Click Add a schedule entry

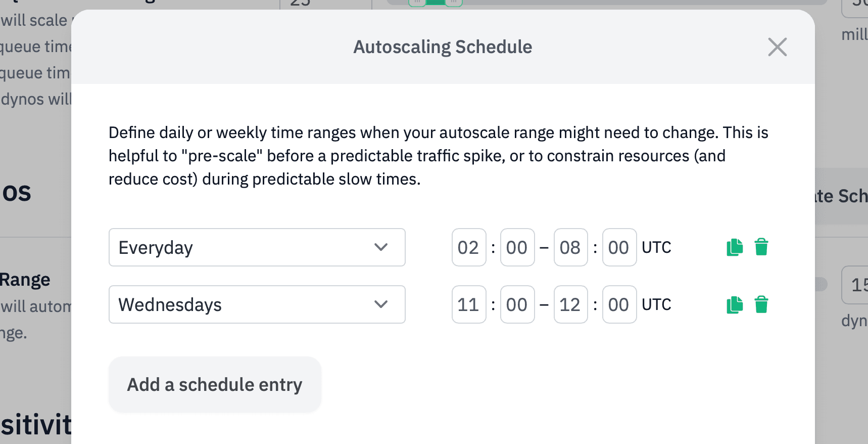coord(214,384)
